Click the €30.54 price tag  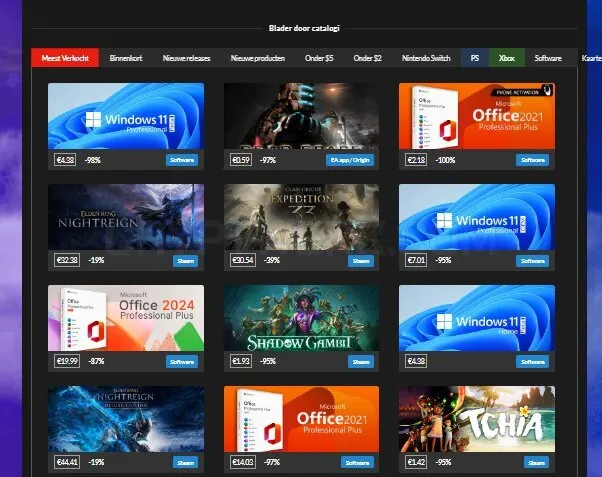coord(243,260)
